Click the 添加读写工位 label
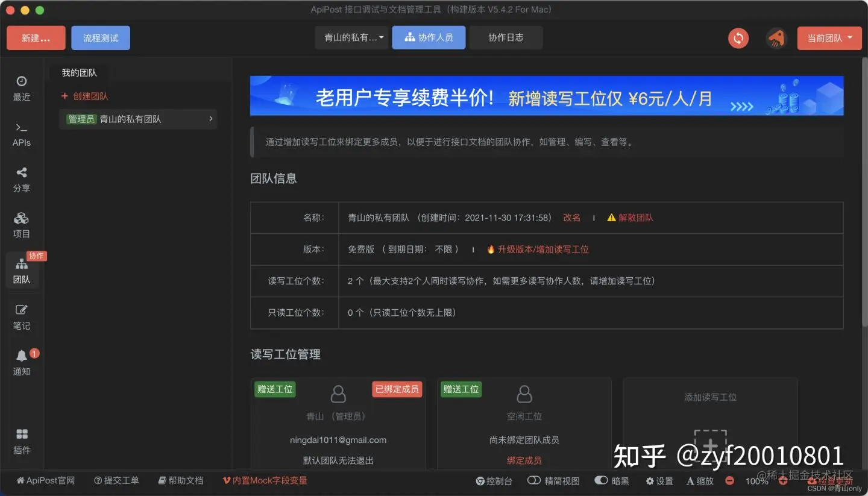 pos(710,398)
